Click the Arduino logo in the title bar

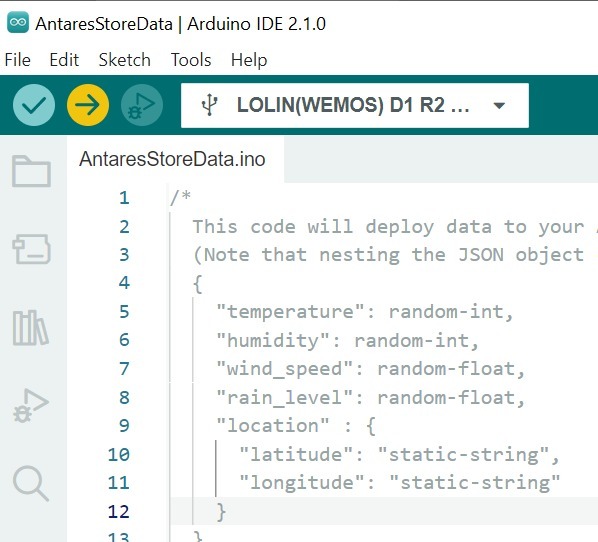(x=18, y=23)
